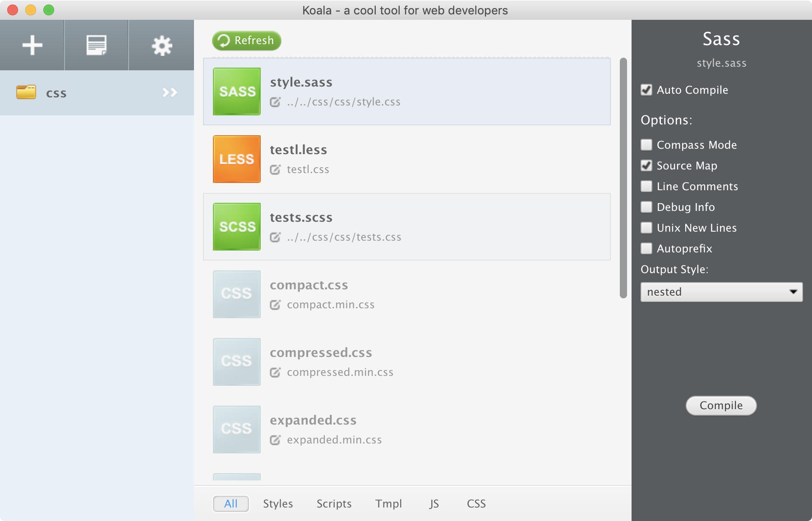
Task: Switch to the CSS filter tab
Action: coord(476,504)
